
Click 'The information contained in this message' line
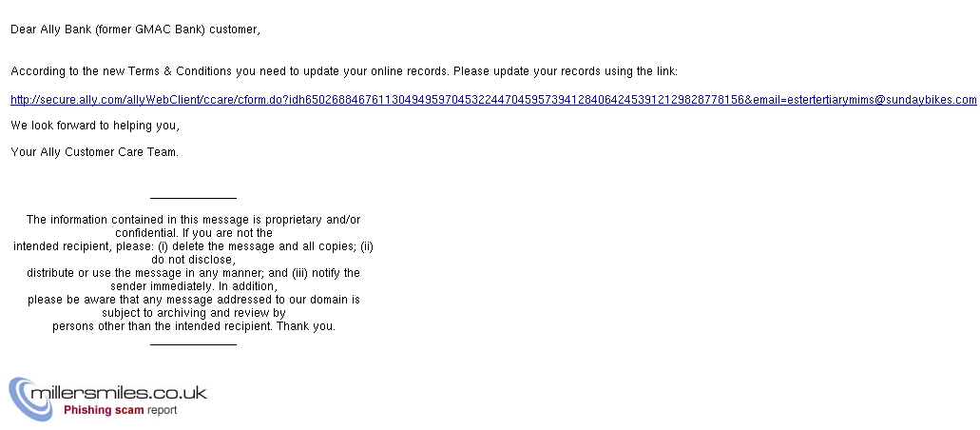[x=193, y=220]
